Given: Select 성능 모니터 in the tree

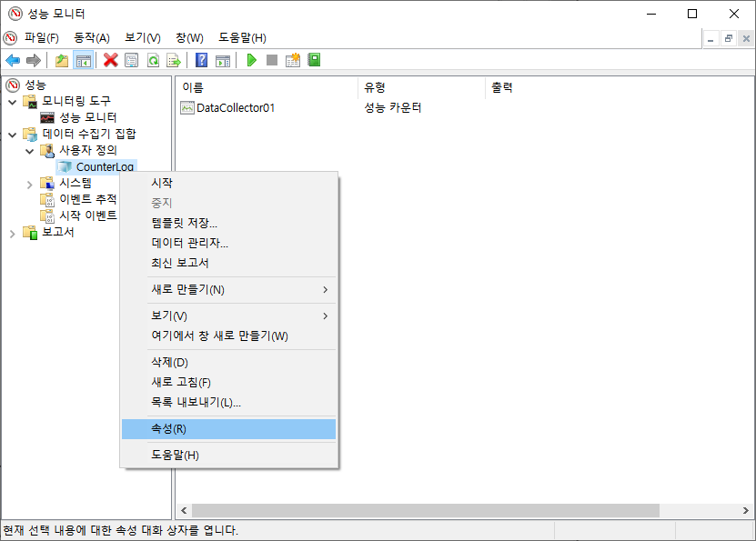Looking at the screenshot, I should [87, 117].
